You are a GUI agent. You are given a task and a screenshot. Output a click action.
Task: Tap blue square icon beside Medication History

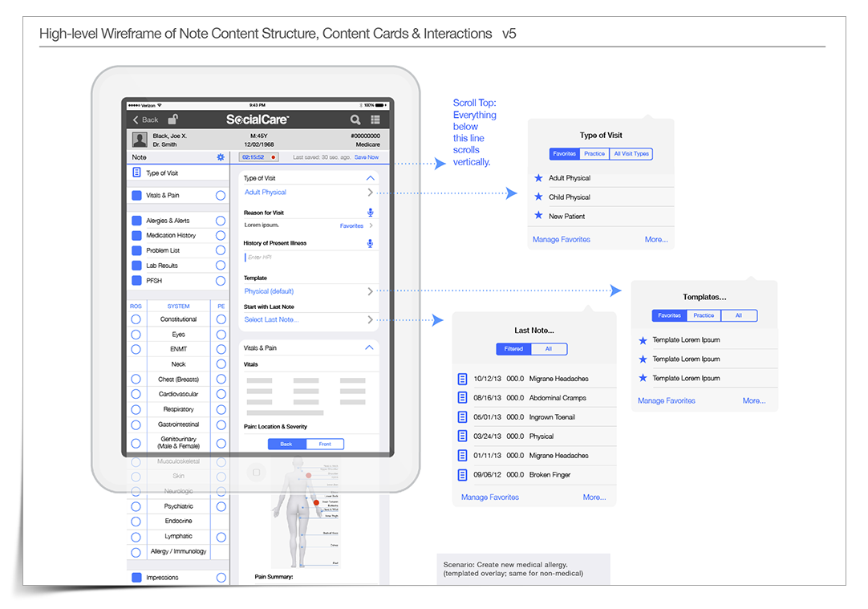(136, 235)
